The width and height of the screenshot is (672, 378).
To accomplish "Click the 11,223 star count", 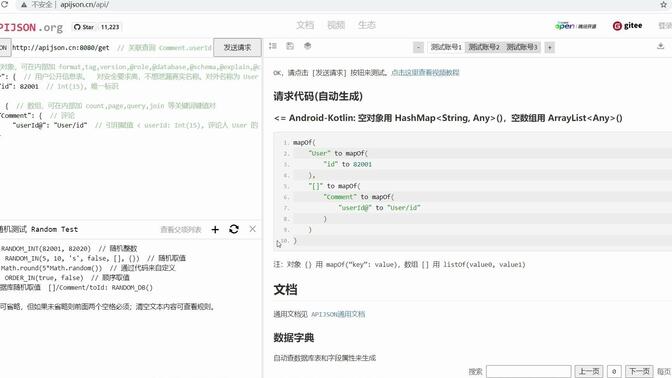I will (110, 27).
